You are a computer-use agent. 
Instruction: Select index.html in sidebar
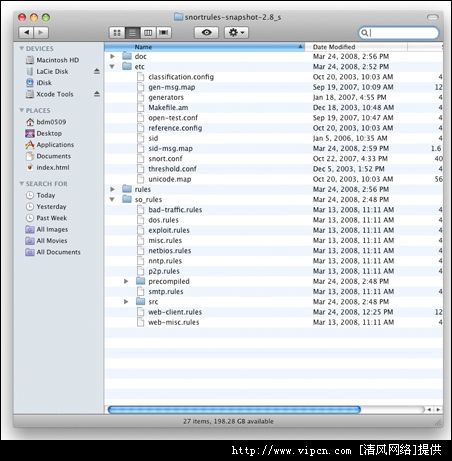pos(53,167)
